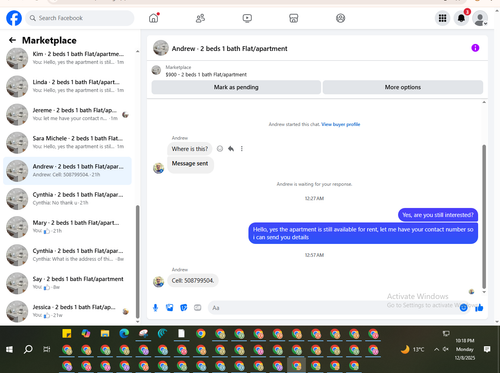The width and height of the screenshot is (500, 373).
Task: Click the Aa message input box
Action: point(333,308)
